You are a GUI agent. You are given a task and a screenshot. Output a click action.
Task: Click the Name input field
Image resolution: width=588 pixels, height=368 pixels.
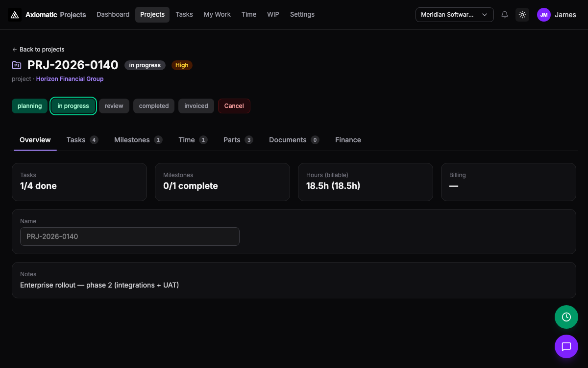click(x=130, y=237)
